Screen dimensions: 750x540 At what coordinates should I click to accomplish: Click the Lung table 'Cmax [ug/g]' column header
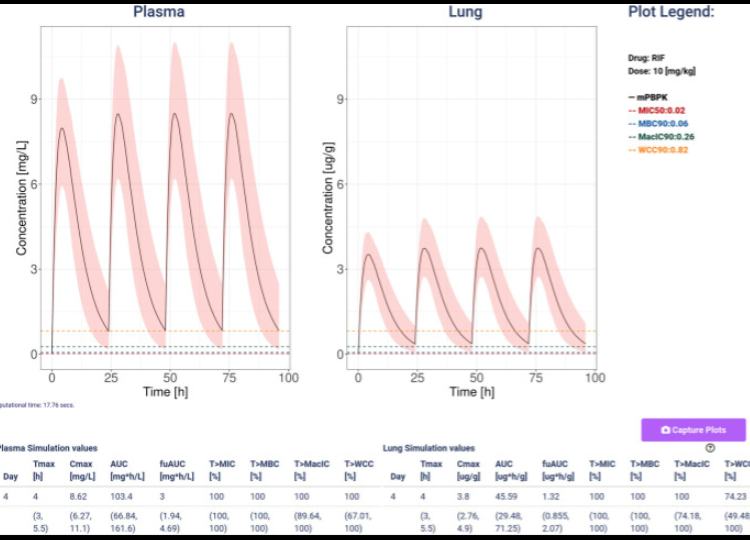point(468,470)
